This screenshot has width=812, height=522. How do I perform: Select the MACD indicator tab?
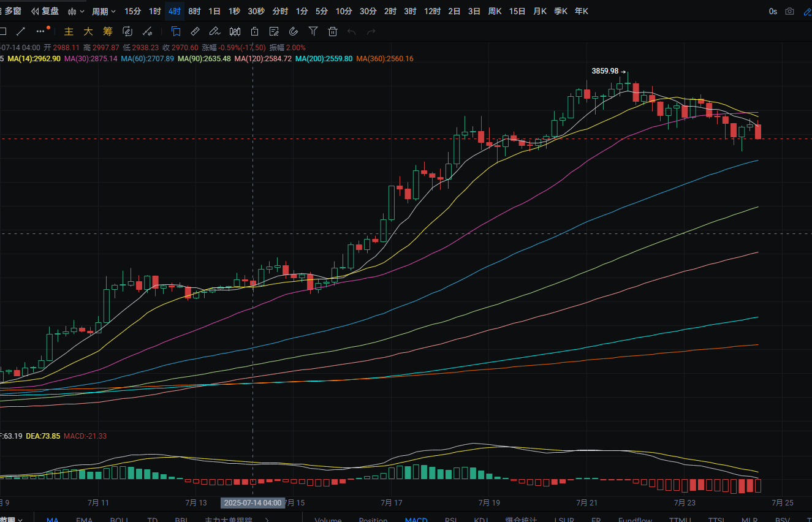[416, 520]
